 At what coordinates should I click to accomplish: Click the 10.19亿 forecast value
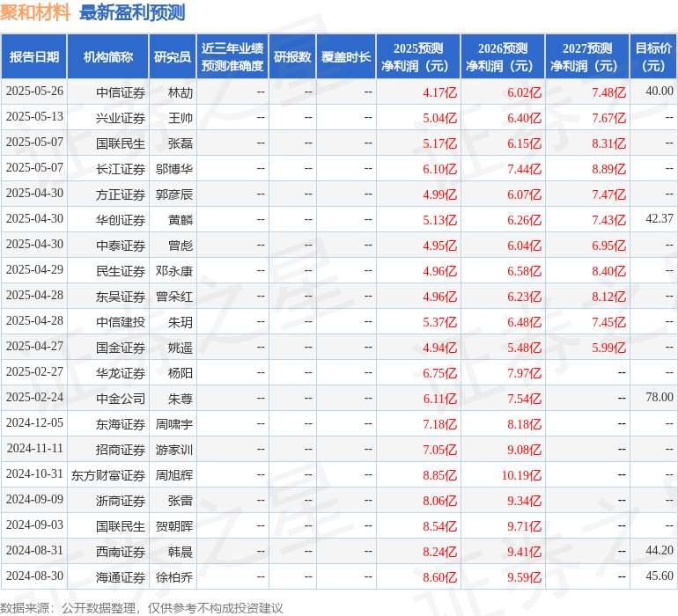click(521, 475)
